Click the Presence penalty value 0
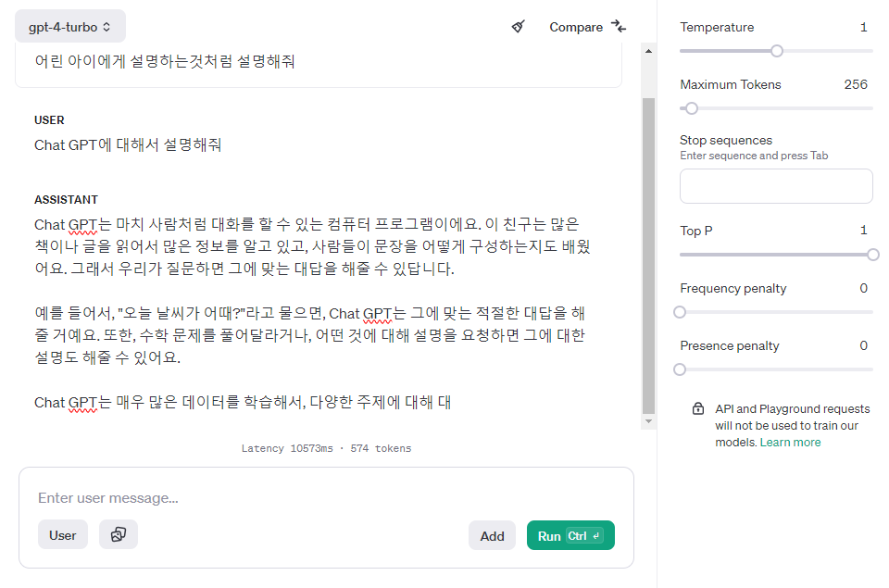This screenshot has width=889, height=588. [863, 345]
